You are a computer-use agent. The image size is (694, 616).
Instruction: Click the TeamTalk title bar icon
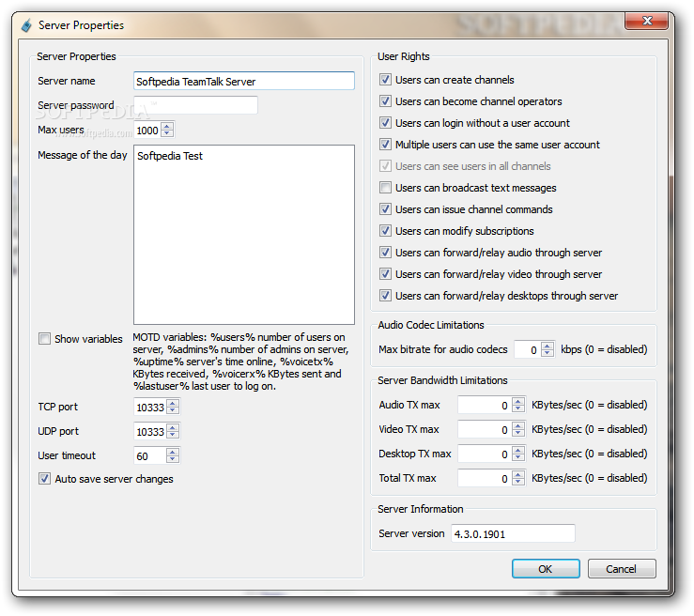(26, 25)
